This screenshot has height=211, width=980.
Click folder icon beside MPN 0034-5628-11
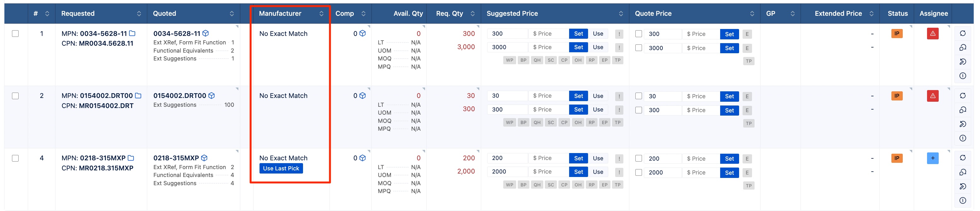click(132, 33)
